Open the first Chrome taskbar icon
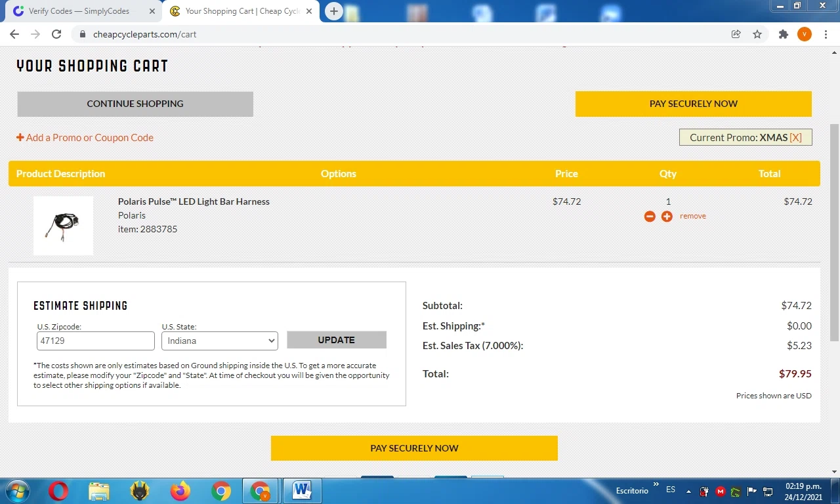 (221, 491)
